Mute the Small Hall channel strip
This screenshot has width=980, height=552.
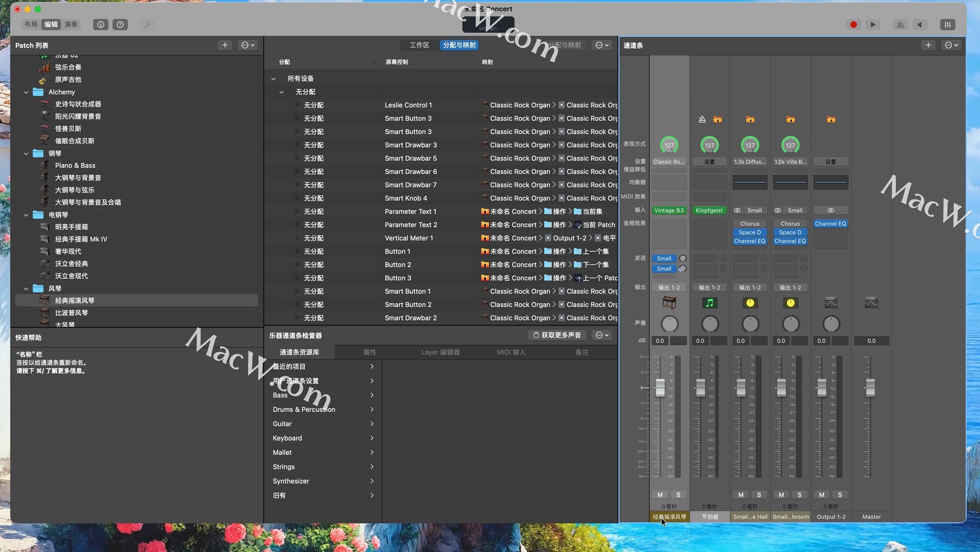pos(741,494)
